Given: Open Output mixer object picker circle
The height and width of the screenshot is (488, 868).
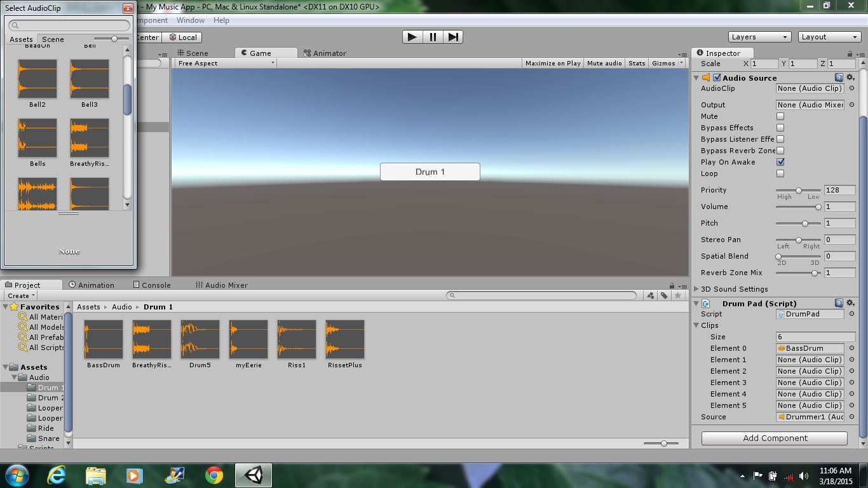Looking at the screenshot, I should (851, 105).
